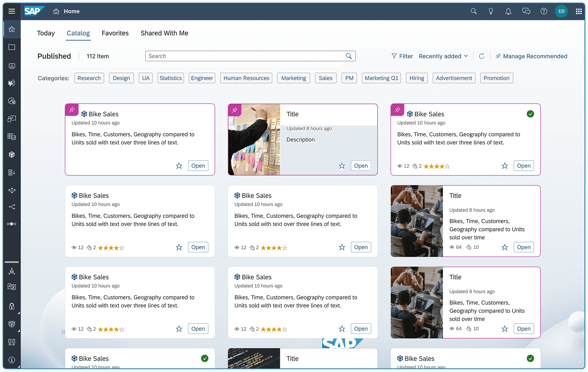Choose the Marketing Q1 category
Viewport: 588px width, 372px height.
tap(381, 78)
